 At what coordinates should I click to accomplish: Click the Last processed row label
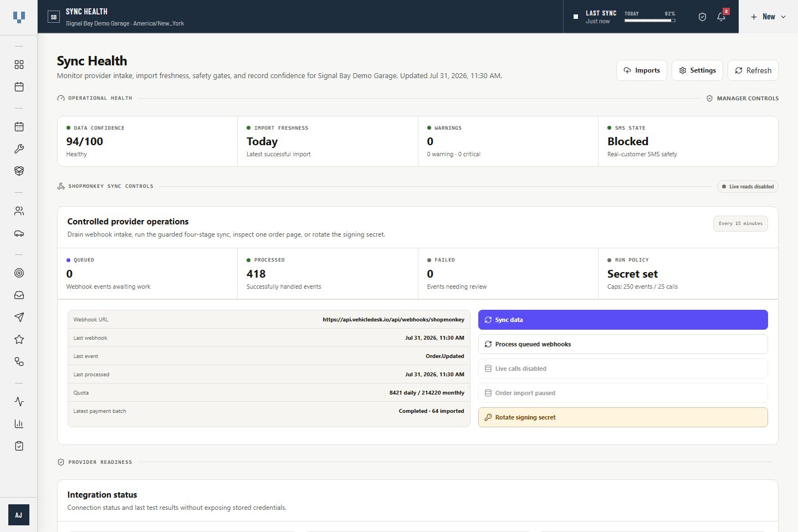[91, 375]
